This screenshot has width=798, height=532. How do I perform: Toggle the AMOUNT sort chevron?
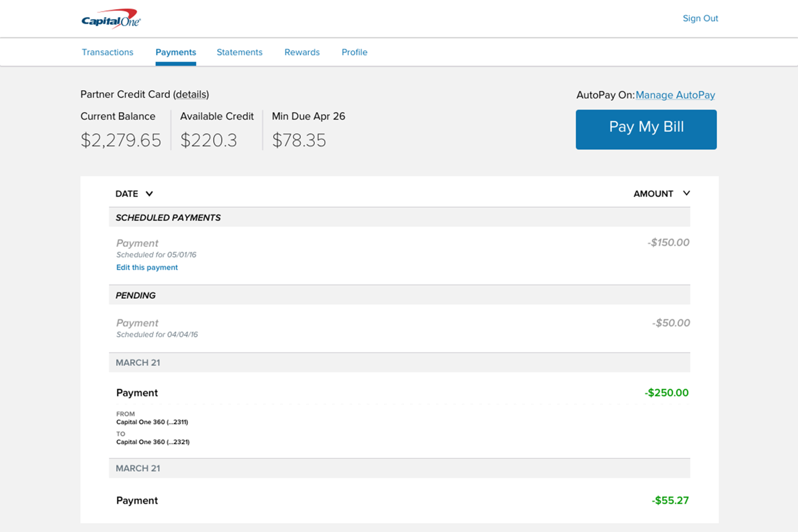point(686,193)
